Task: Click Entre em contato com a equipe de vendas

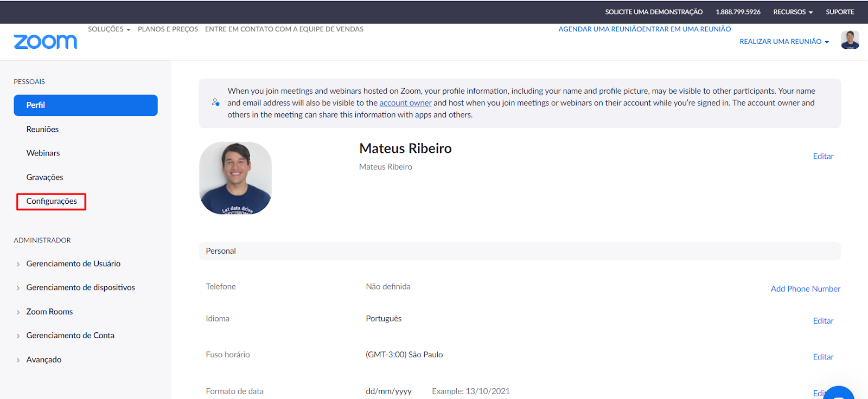Action: [284, 29]
